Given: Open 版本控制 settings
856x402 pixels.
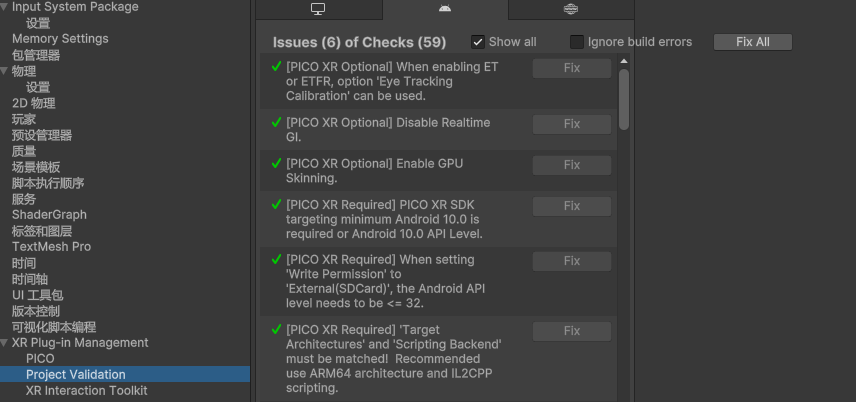Looking at the screenshot, I should coord(36,311).
